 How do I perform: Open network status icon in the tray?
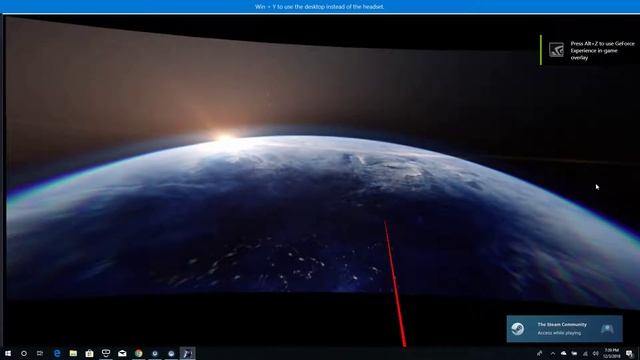(585, 353)
